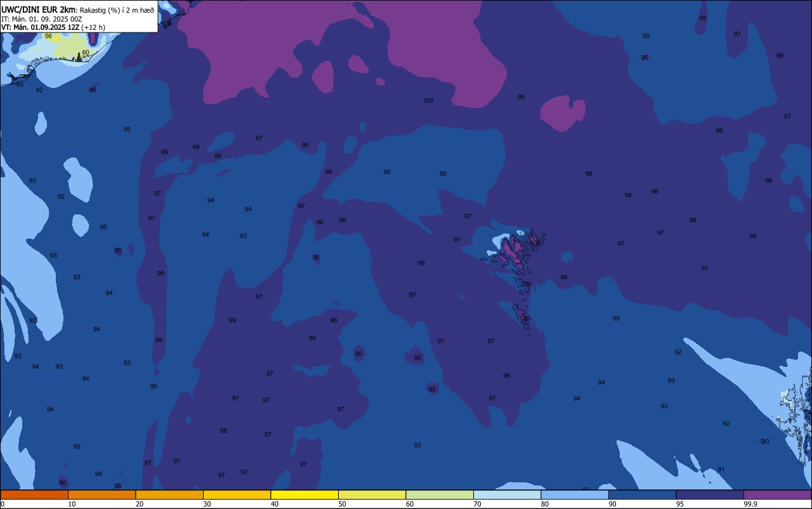Screen dimensions: 812x509
Task: Click the 90–95 medium blue legend segment
Action: [x=642, y=494]
